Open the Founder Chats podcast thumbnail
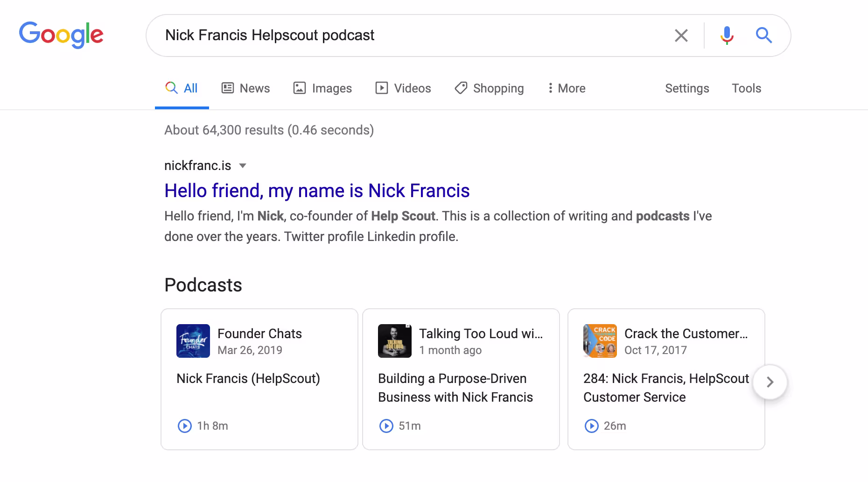This screenshot has width=868, height=482. [193, 341]
